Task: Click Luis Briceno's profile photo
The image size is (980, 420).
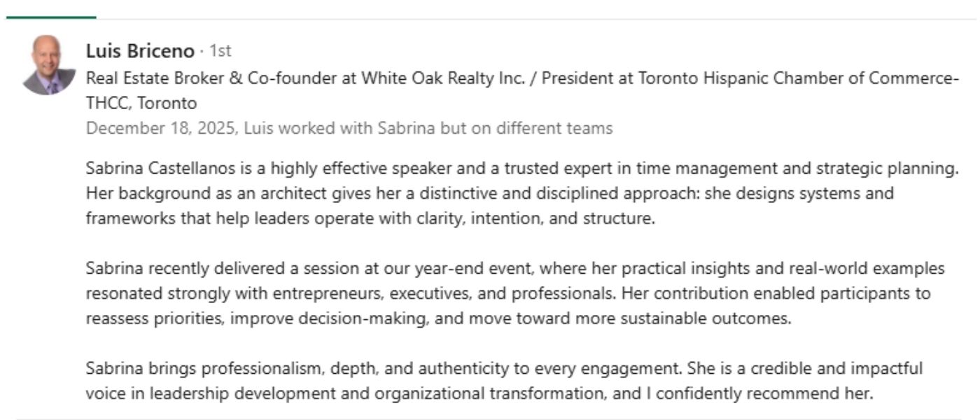Action: point(49,65)
